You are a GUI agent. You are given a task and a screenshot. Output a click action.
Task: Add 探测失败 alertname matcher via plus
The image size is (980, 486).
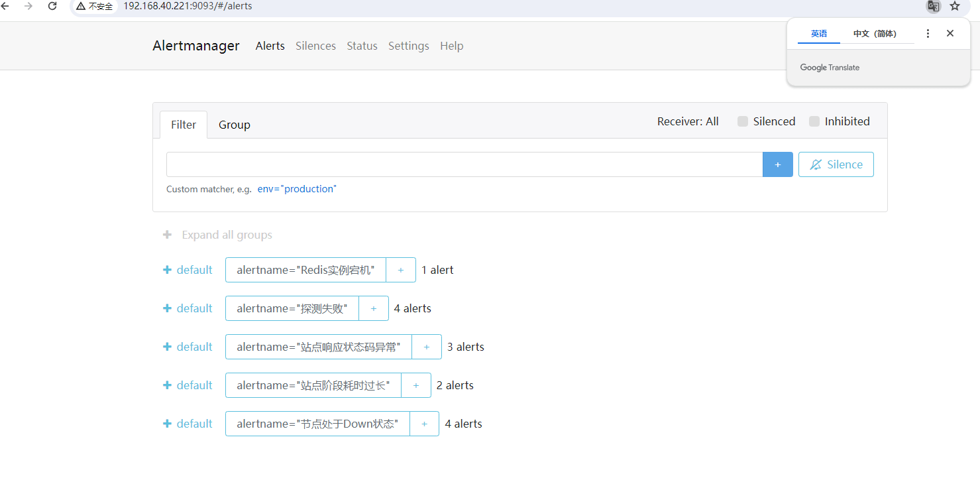click(x=374, y=308)
